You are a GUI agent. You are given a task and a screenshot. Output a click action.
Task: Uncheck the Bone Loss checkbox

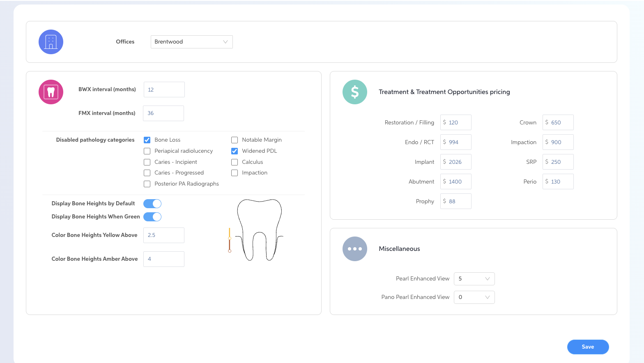click(147, 140)
